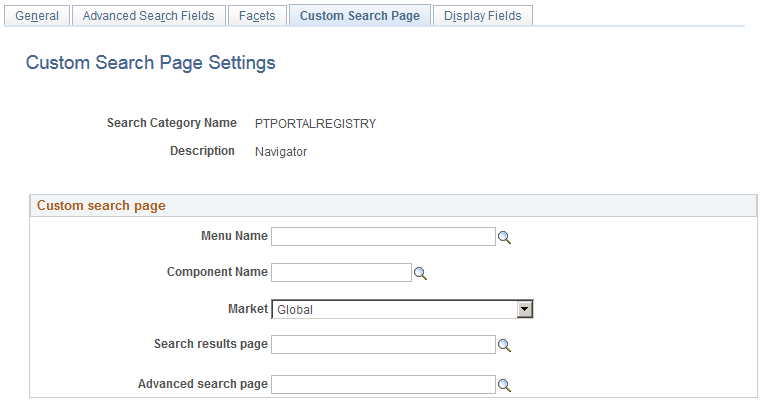Screen dimensions: 764x407
Task: Select the Custom Search Page tab
Action: 360,16
